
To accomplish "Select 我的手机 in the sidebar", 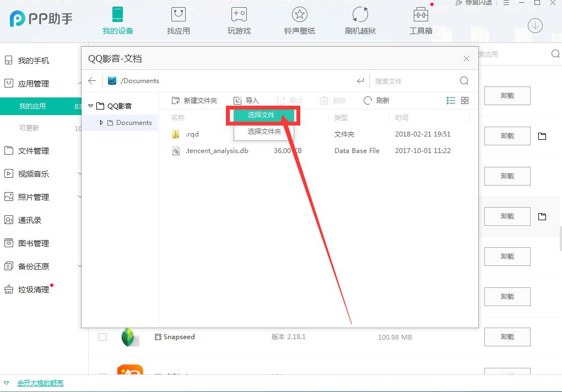I will pos(33,61).
